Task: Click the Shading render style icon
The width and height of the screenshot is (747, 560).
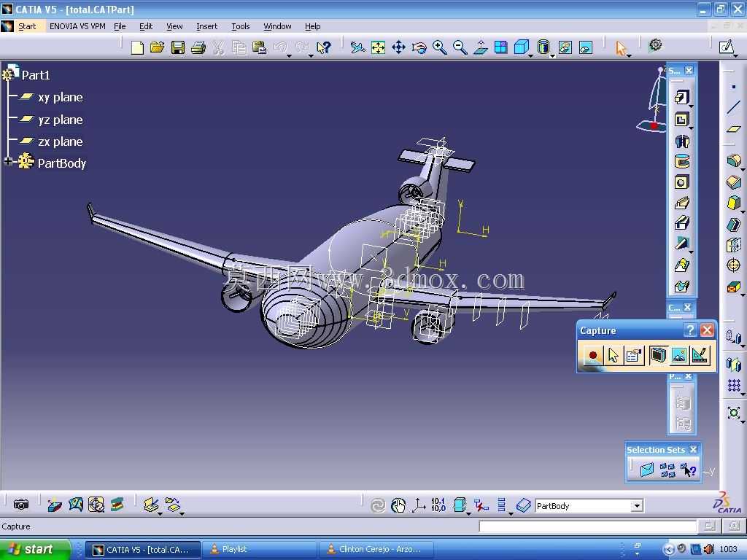Action: 543,47
